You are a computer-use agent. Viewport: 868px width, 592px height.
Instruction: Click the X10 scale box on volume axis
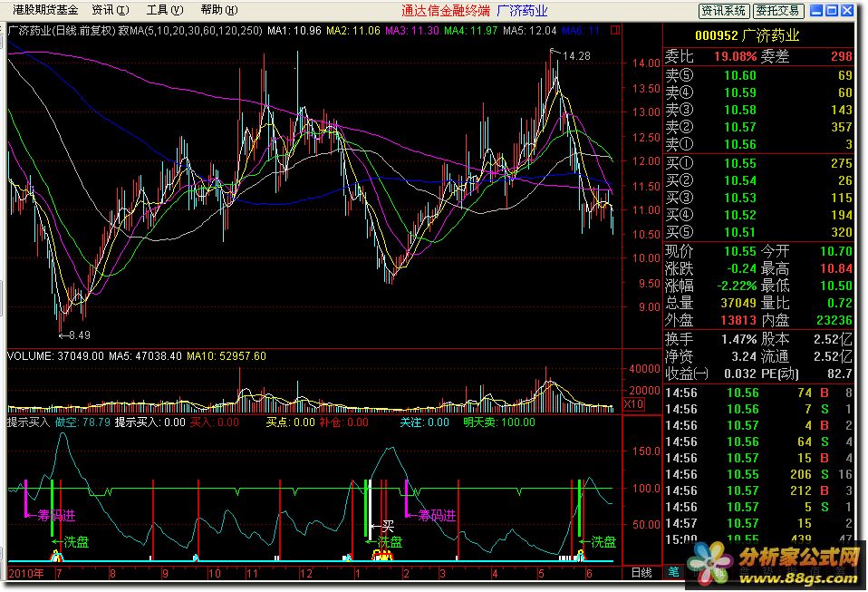634,404
